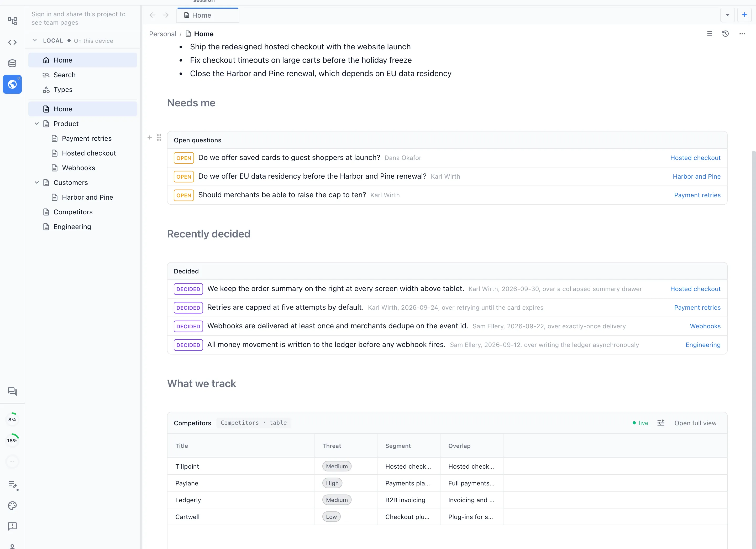This screenshot has width=756, height=549.
Task: Select the globe workspace icon in left rail
Action: pos(12,84)
